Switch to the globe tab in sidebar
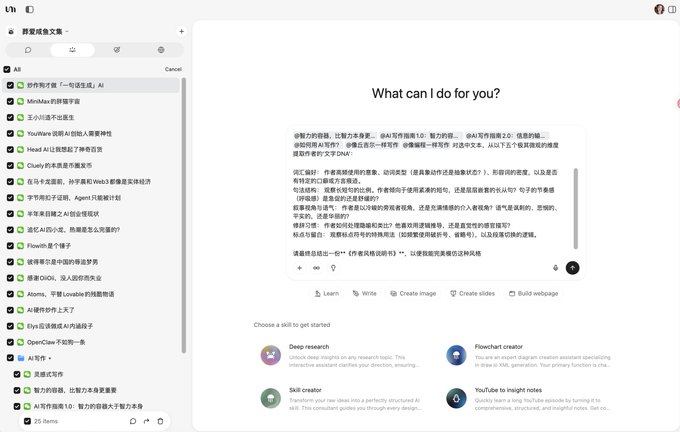The height and width of the screenshot is (432, 680). [161, 50]
